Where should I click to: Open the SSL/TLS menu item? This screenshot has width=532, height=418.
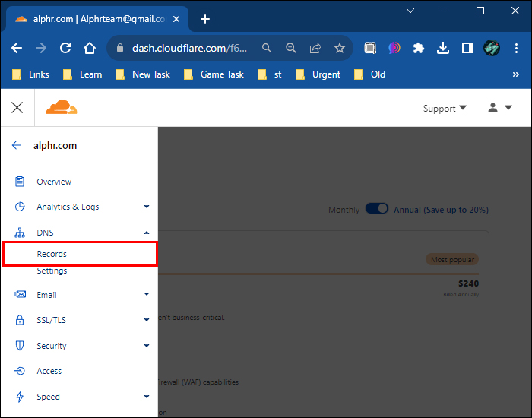[x=51, y=320]
